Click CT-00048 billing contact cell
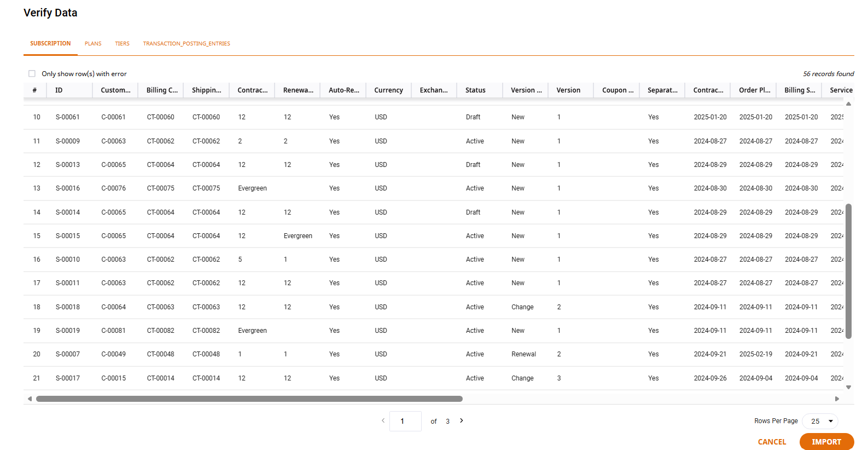The width and height of the screenshot is (868, 450). 161,354
